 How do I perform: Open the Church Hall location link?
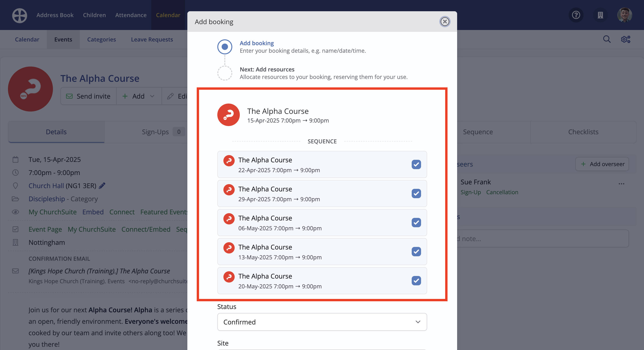[x=46, y=186]
